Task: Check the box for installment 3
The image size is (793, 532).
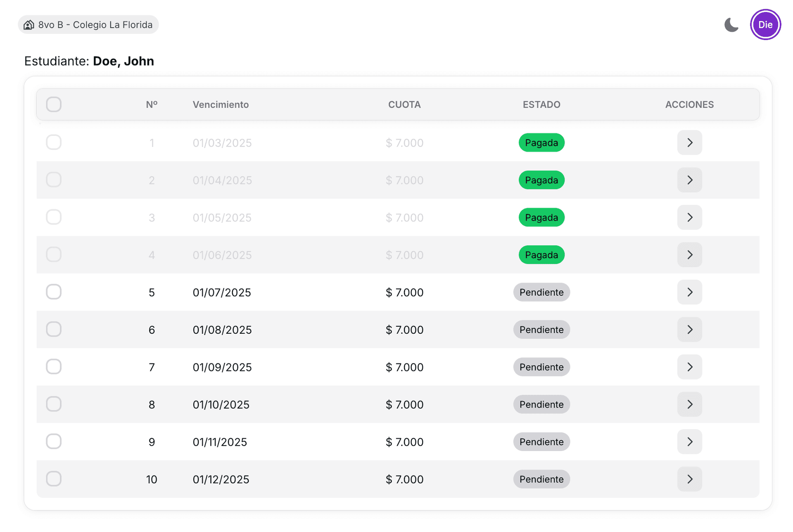Action: point(54,217)
